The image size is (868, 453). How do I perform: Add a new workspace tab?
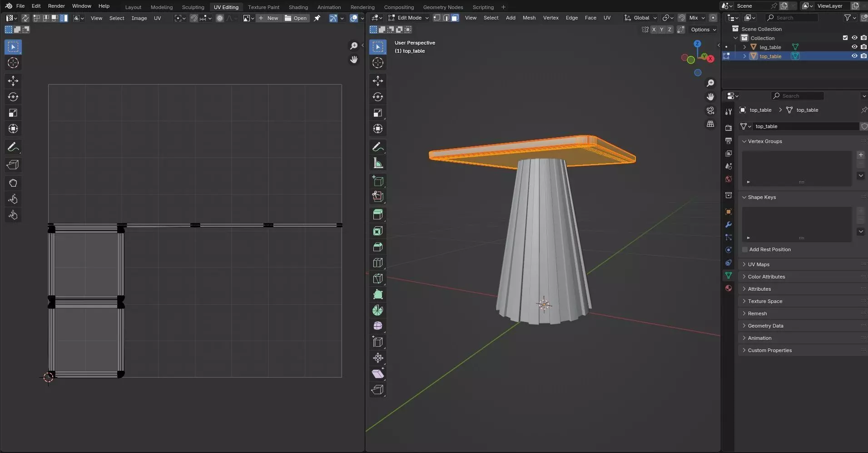point(503,7)
